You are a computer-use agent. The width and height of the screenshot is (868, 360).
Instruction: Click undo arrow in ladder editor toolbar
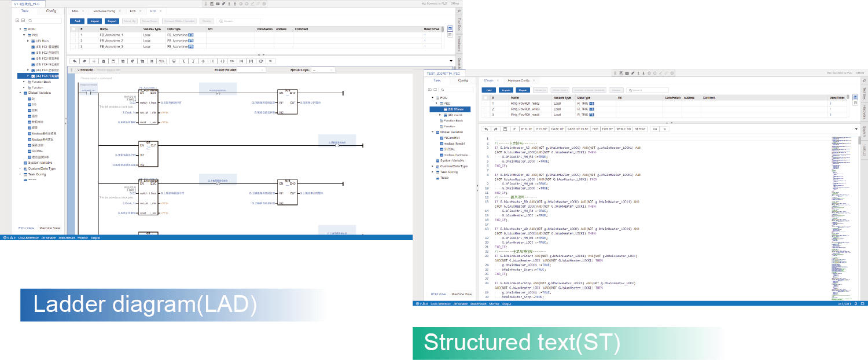coord(75,61)
